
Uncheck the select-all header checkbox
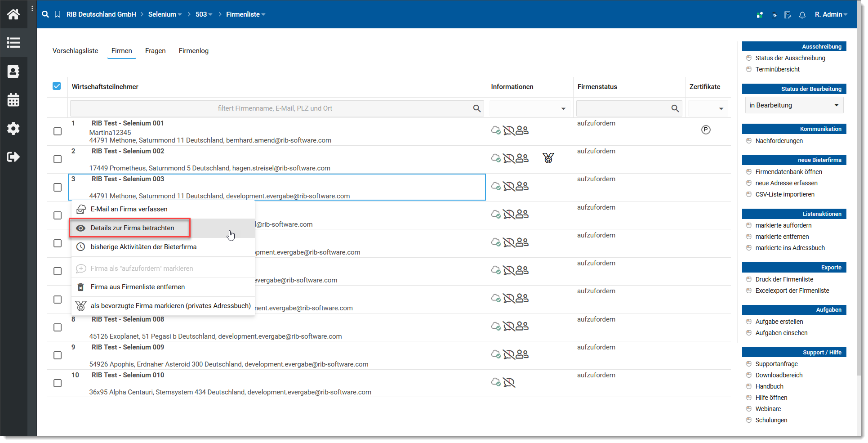57,86
